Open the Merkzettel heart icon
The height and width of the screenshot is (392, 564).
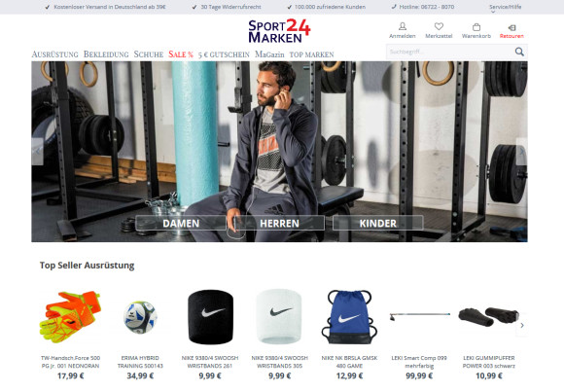tap(439, 26)
